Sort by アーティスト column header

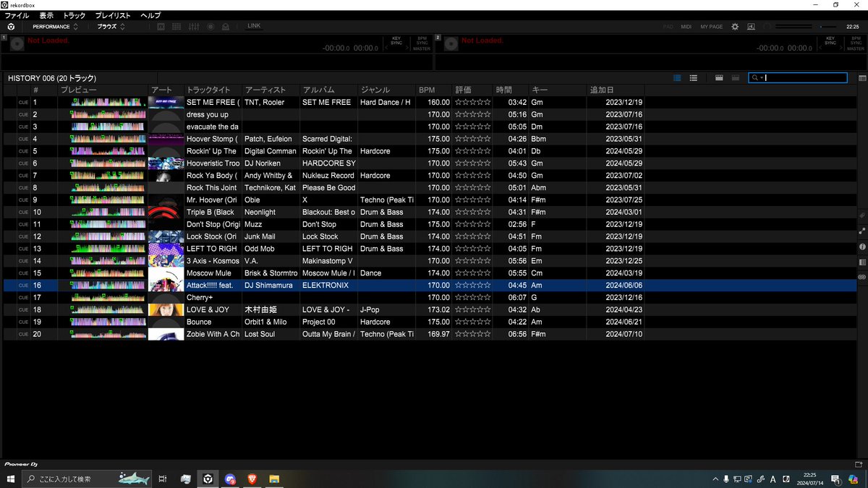[271, 90]
